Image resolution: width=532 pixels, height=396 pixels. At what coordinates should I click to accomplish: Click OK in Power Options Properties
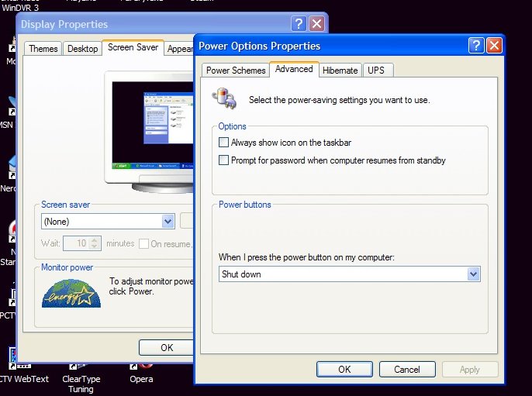coord(344,370)
